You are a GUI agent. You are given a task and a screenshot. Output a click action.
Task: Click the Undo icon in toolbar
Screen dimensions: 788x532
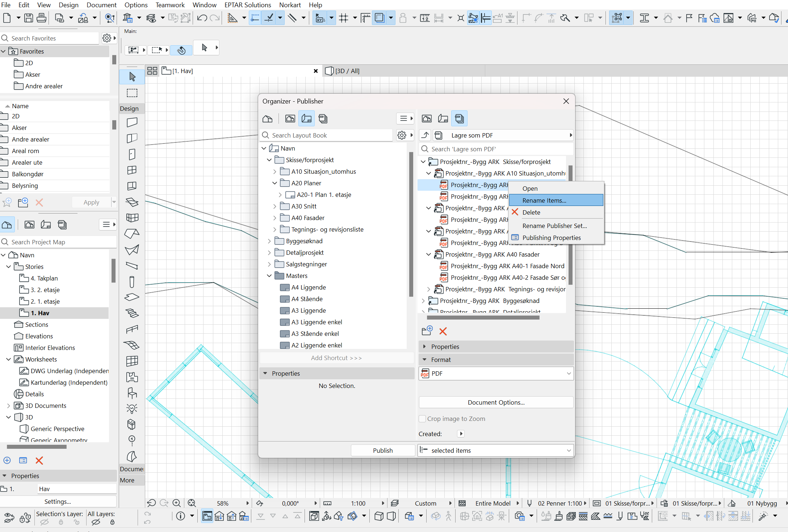point(202,18)
